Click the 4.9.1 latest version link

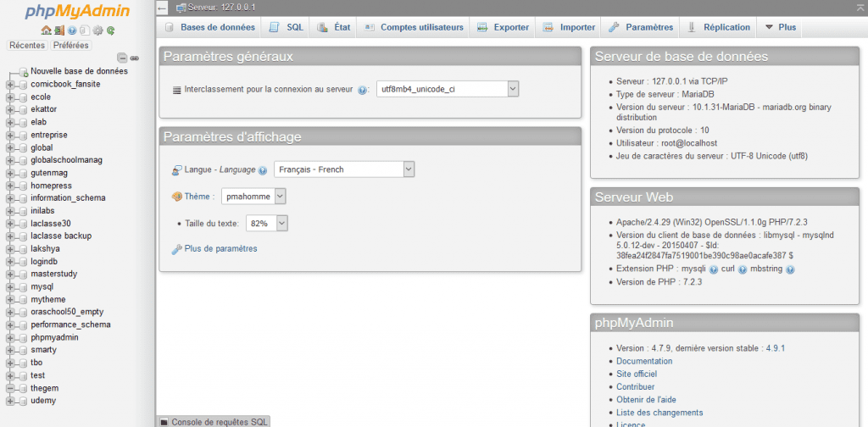pos(775,348)
